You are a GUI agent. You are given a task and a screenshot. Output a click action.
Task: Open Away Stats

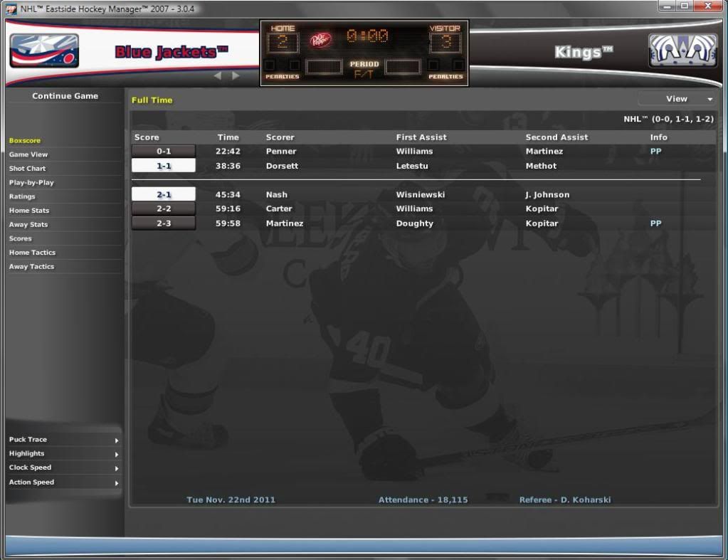tap(28, 224)
